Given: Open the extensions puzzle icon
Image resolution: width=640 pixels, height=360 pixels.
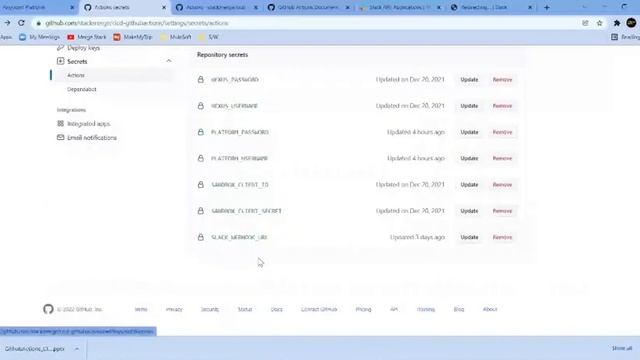Looking at the screenshot, I should click(617, 23).
